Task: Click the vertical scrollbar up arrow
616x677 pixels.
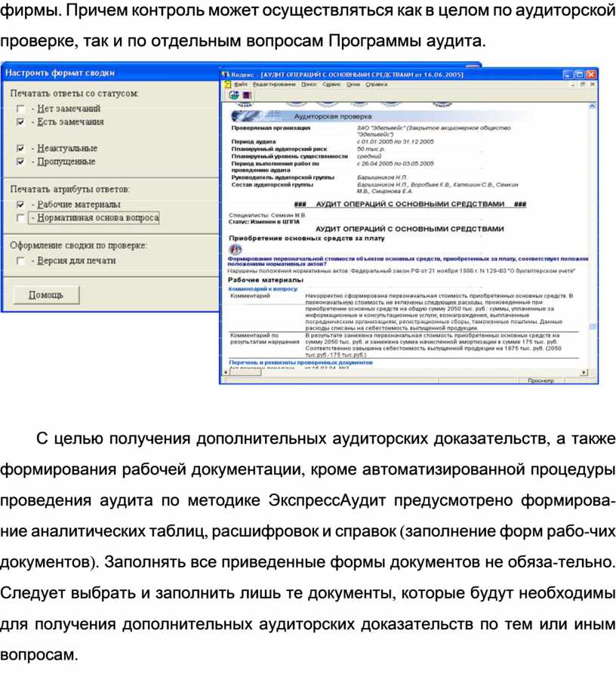Action: pos(593,106)
